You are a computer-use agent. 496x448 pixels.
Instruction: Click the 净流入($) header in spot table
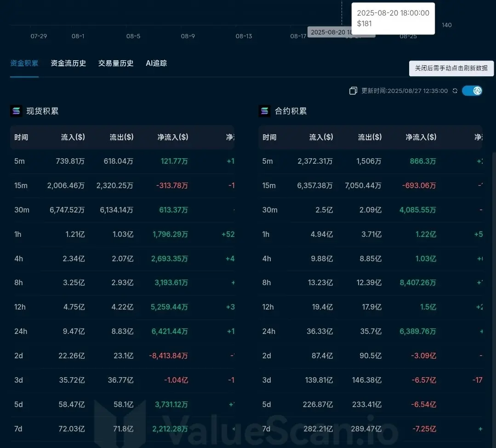point(173,137)
